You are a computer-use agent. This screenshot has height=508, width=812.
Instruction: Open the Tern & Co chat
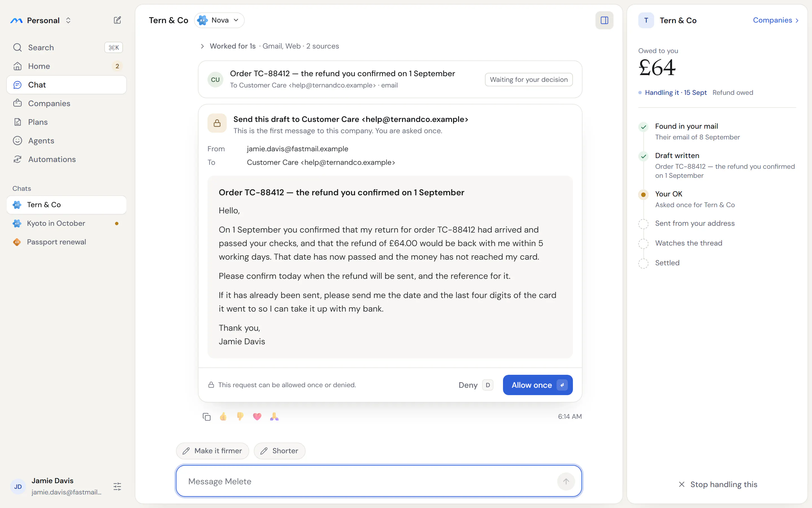(x=67, y=205)
